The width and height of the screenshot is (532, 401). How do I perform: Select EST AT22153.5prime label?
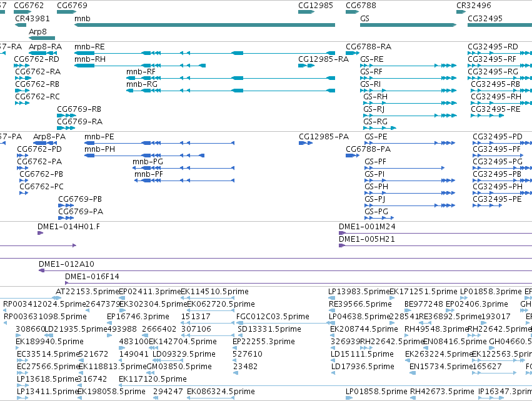[87, 292]
